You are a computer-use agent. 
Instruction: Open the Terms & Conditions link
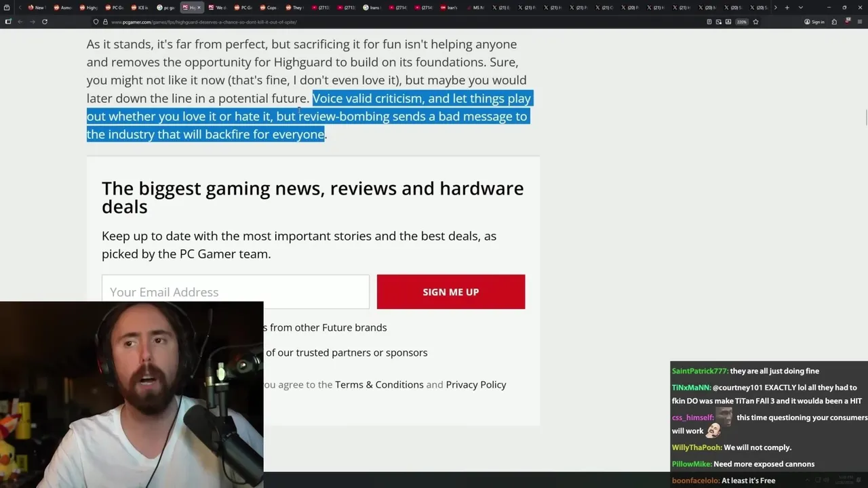[379, 384]
